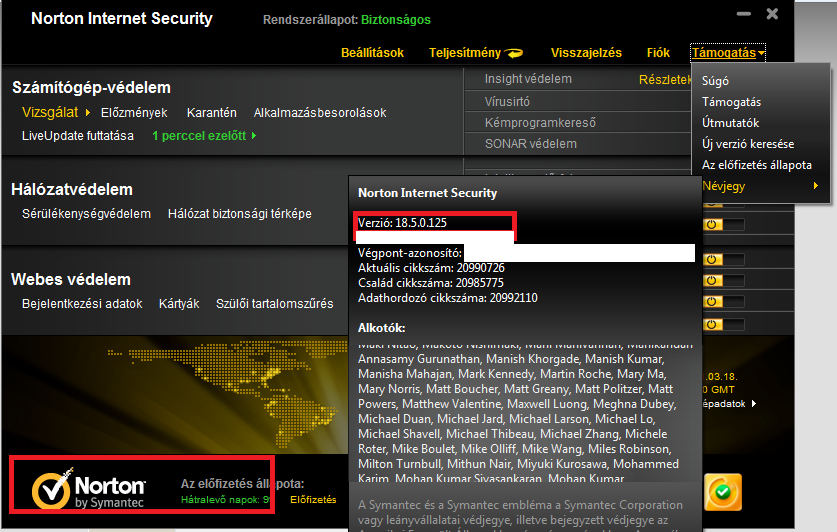Image resolution: width=837 pixels, height=532 pixels.
Task: Open the Beállítások settings menu
Action: (372, 53)
